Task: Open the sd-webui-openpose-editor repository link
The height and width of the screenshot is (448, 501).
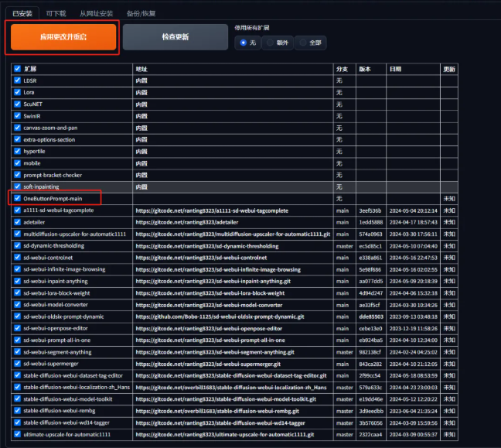Action: pyautogui.click(x=209, y=328)
